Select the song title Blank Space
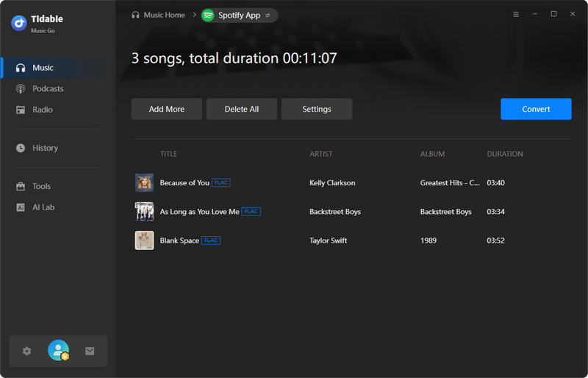Viewport: 588px width, 378px height. point(179,240)
